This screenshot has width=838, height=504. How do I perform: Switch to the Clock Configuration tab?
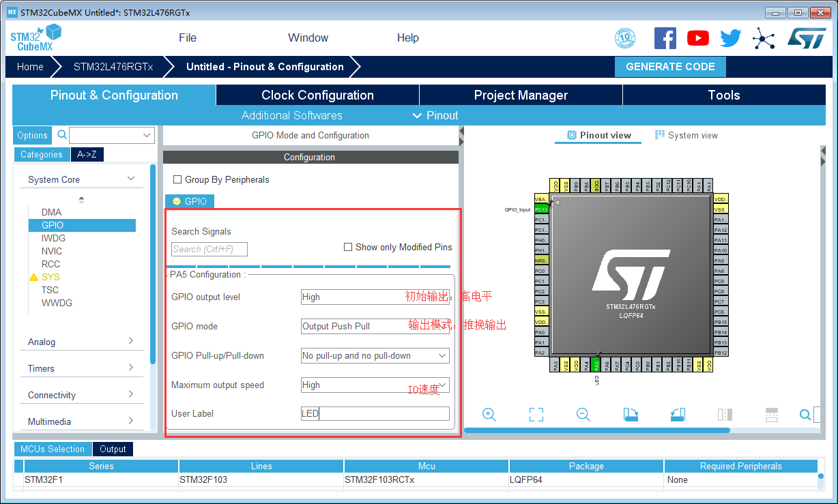pos(317,95)
